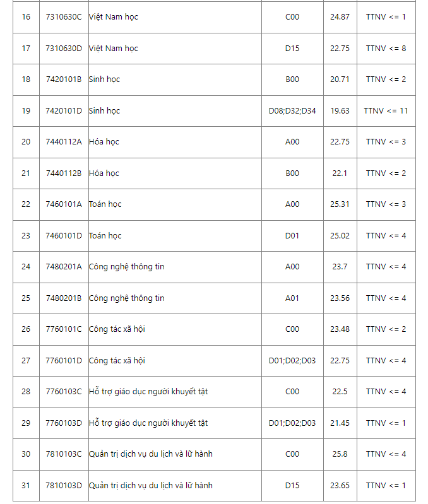Select the code 7760103C cell
428x504 pixels.
click(x=64, y=392)
